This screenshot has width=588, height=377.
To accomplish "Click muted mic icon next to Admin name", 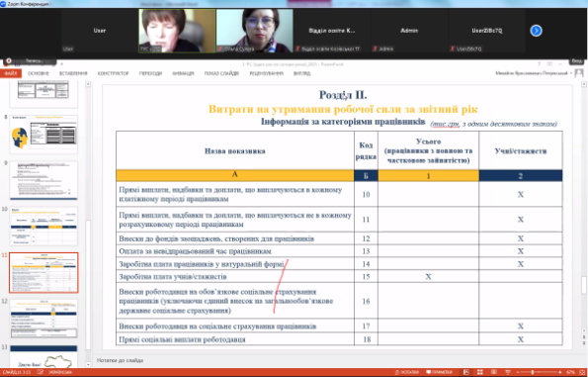I will (x=375, y=48).
